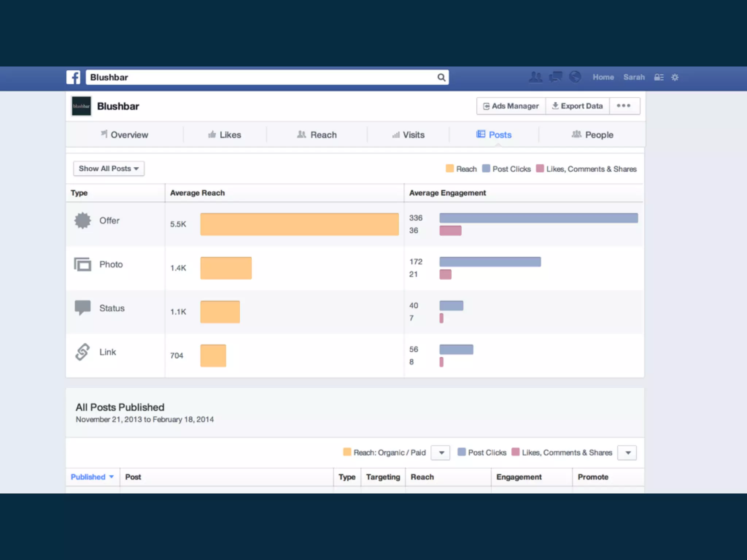This screenshot has height=560, width=747.
Task: Switch to the Reach tab
Action: (x=317, y=135)
